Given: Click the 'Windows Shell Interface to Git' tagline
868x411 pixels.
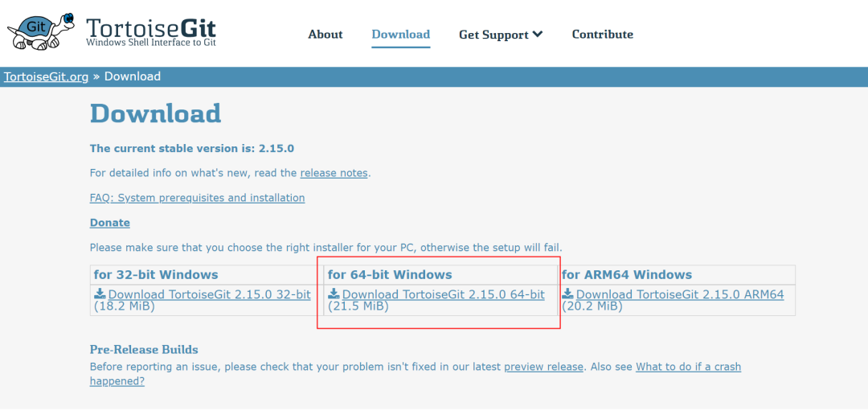Looking at the screenshot, I should [151, 43].
